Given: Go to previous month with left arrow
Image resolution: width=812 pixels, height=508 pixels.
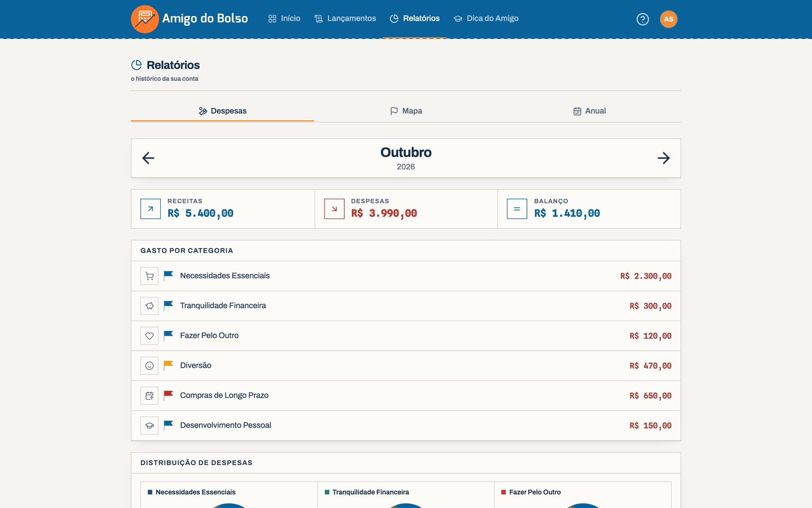Looking at the screenshot, I should click(x=148, y=158).
